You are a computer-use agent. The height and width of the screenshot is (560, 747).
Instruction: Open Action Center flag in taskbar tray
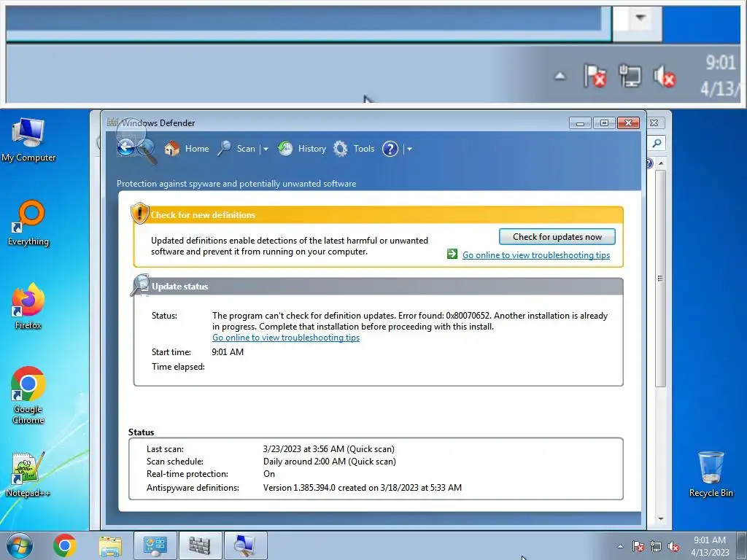(638, 546)
